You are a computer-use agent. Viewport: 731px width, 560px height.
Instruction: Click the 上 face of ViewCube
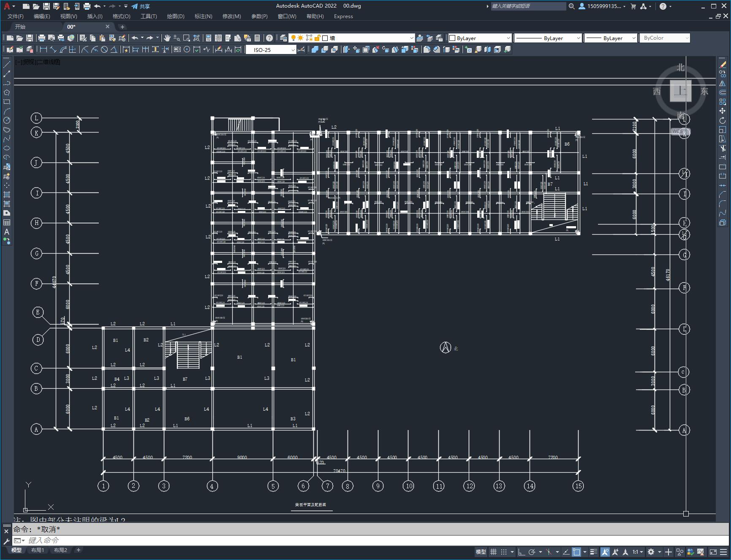(x=680, y=91)
